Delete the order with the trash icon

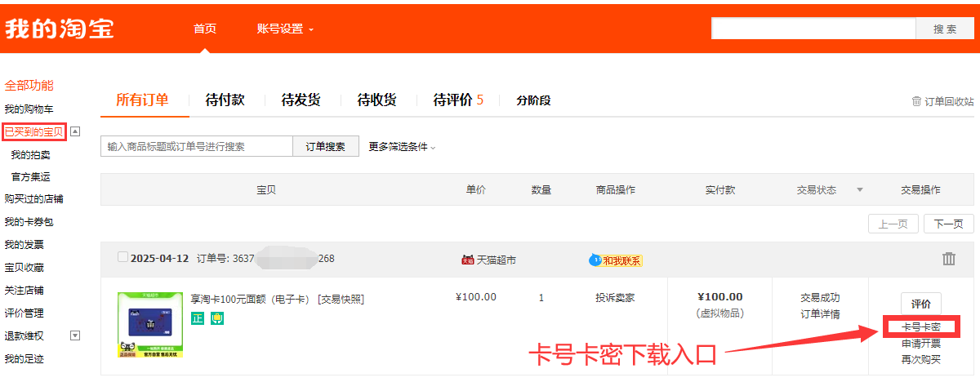tap(948, 259)
